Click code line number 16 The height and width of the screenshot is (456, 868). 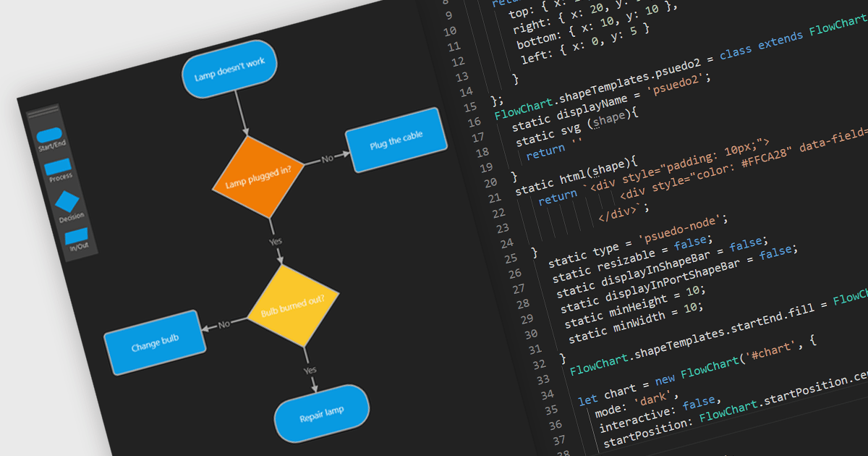475,122
